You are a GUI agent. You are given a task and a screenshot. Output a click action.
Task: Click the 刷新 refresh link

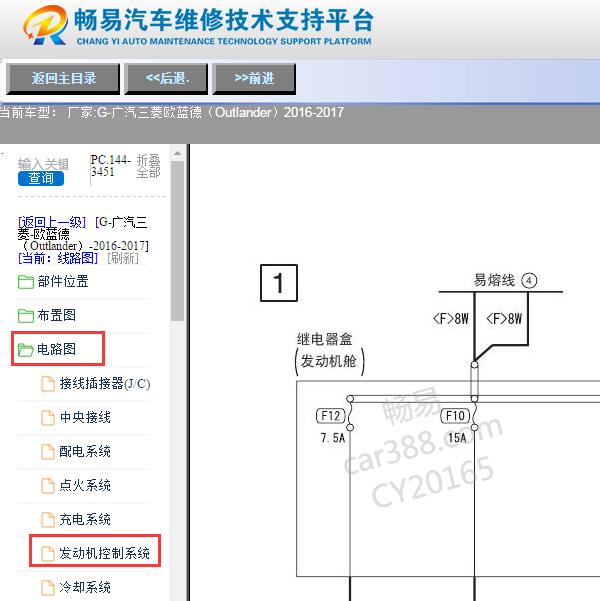point(123,258)
